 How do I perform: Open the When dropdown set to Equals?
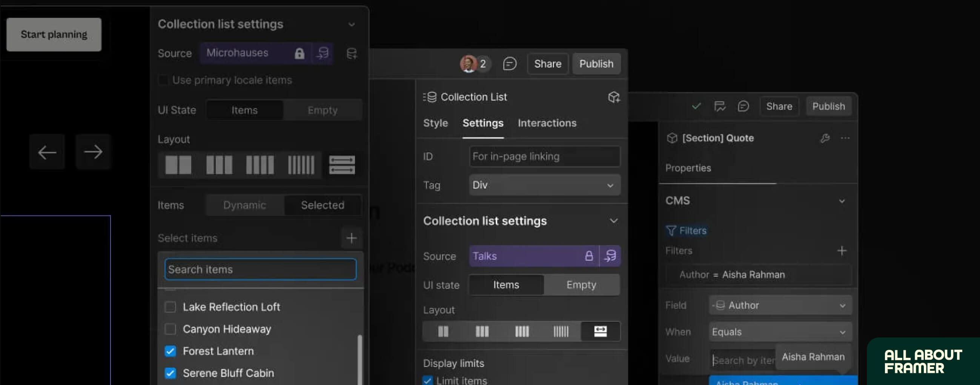click(780, 332)
